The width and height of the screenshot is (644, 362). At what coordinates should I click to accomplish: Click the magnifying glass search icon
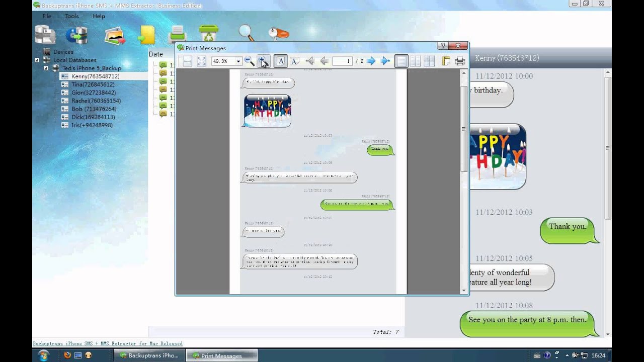[247, 33]
